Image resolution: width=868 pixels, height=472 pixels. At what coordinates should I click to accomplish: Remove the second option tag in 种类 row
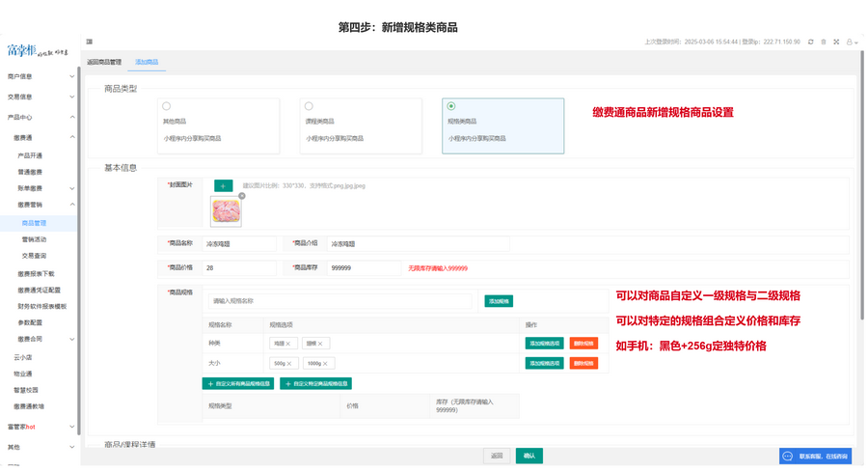click(x=320, y=344)
